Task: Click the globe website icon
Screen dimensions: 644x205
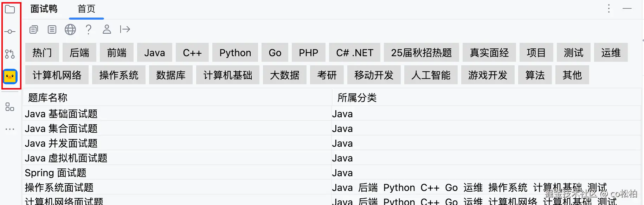Action: pyautogui.click(x=70, y=29)
